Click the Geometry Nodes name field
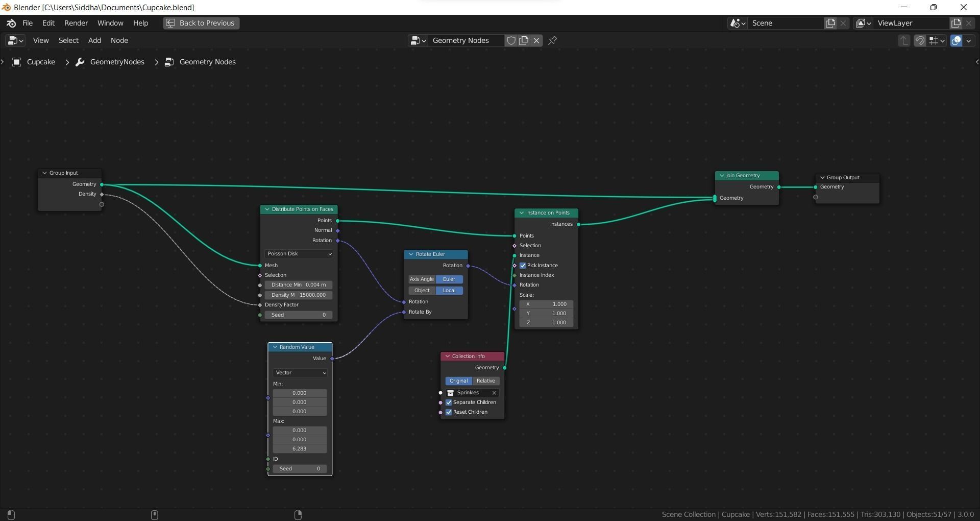 click(x=466, y=40)
